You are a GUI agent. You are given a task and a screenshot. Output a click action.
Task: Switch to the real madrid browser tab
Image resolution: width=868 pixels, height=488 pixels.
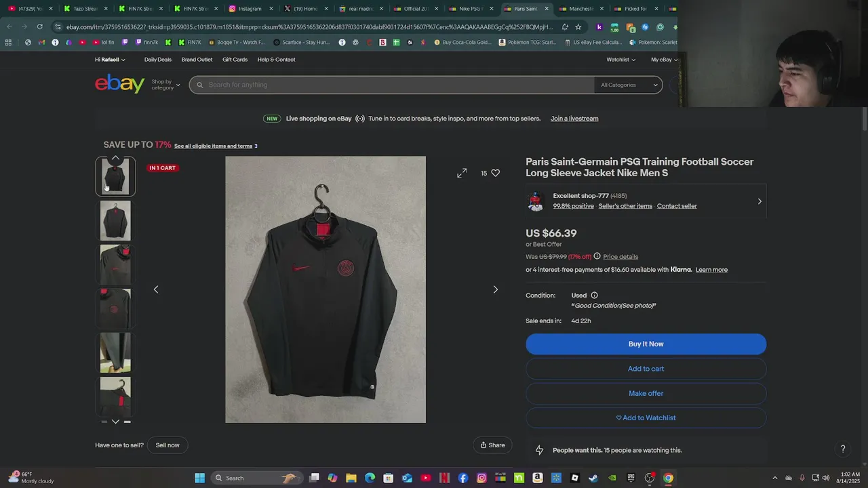[x=360, y=9]
